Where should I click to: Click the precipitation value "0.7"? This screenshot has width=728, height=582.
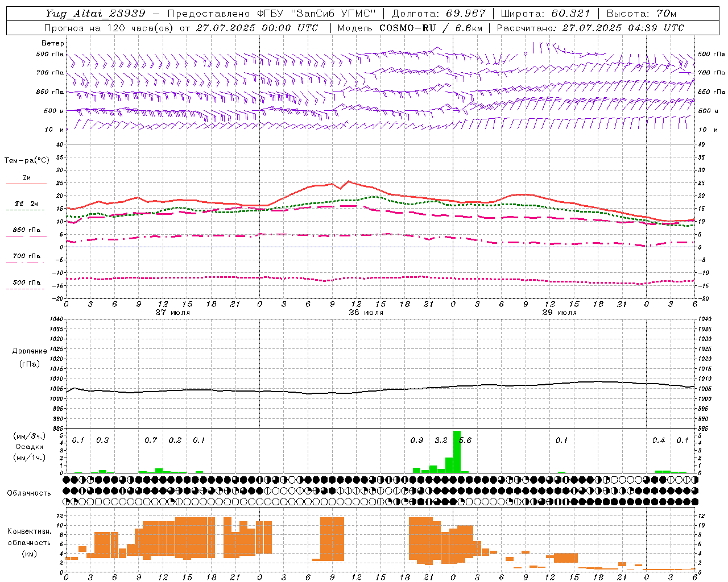[151, 440]
